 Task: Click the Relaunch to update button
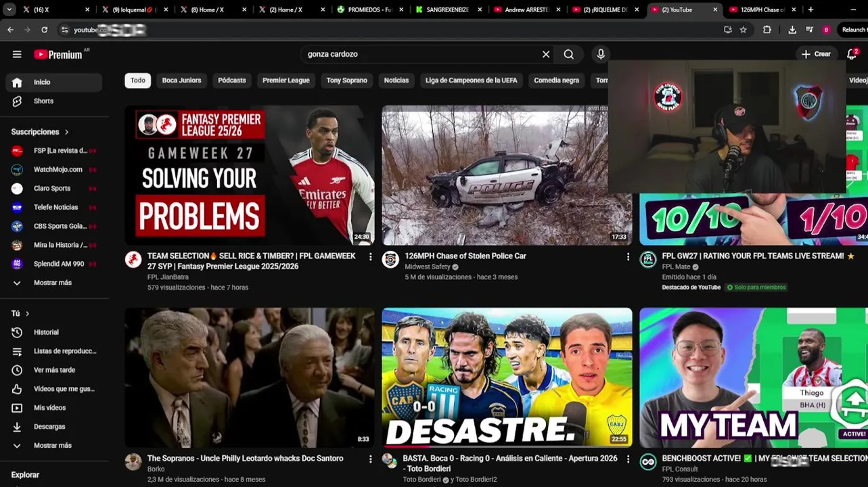[853, 30]
